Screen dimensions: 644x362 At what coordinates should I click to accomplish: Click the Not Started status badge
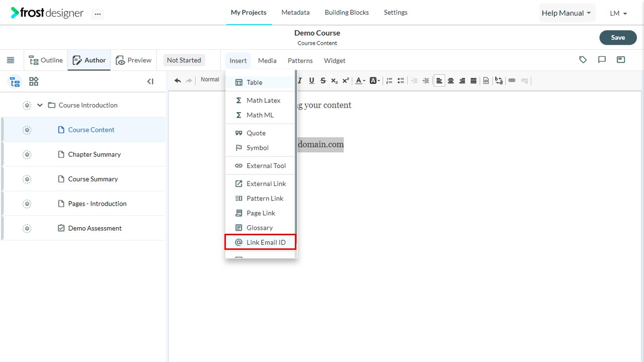tap(184, 60)
